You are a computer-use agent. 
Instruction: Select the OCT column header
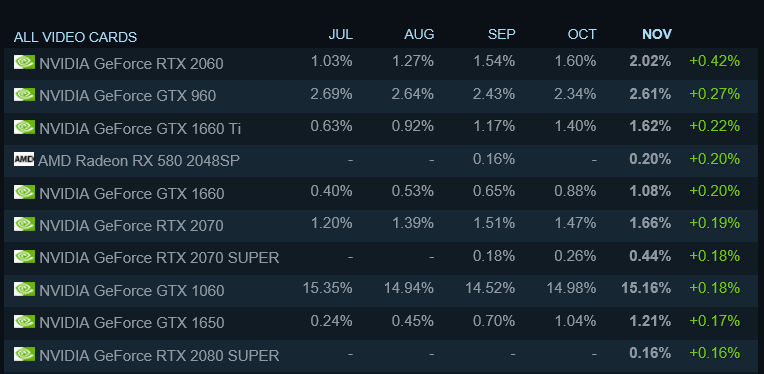coord(582,34)
